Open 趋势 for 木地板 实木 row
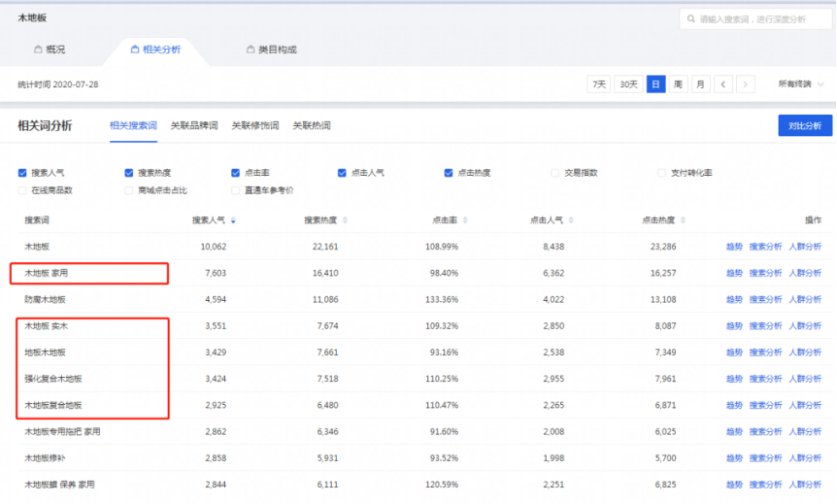 pyautogui.click(x=734, y=325)
